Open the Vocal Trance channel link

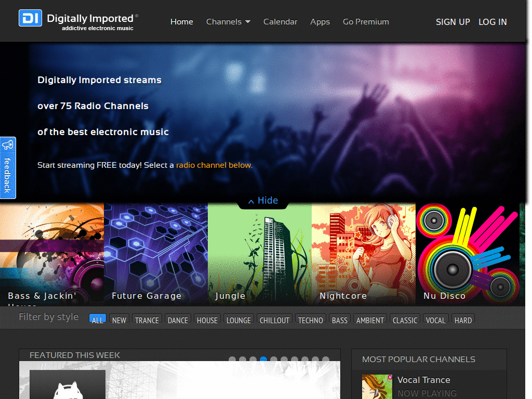[x=424, y=380]
